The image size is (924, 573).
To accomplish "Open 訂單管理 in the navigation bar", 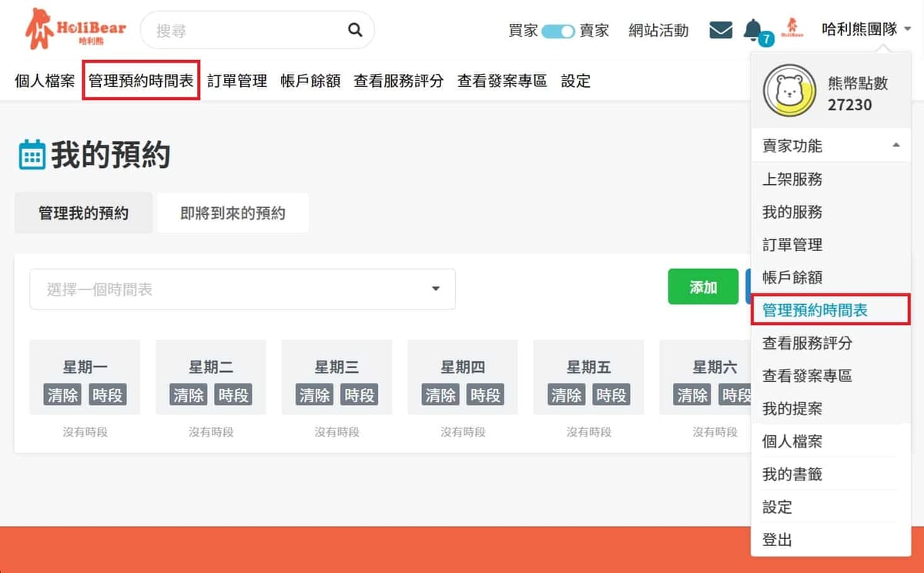I will pyautogui.click(x=235, y=80).
